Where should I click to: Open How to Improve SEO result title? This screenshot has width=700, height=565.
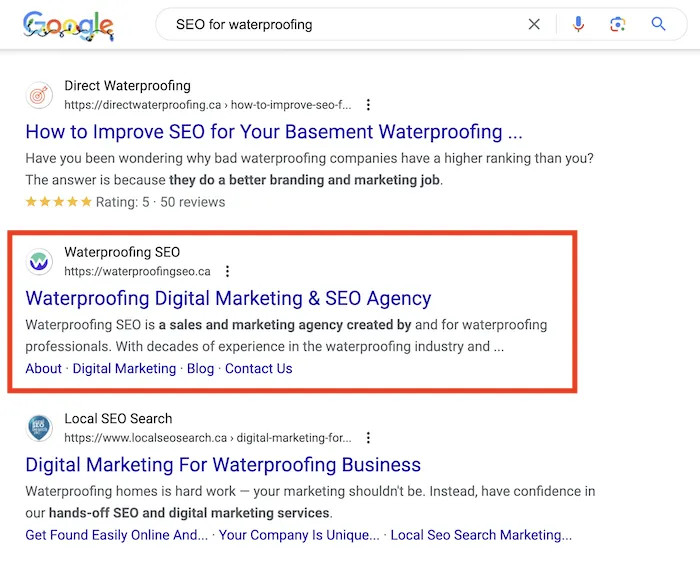274,132
